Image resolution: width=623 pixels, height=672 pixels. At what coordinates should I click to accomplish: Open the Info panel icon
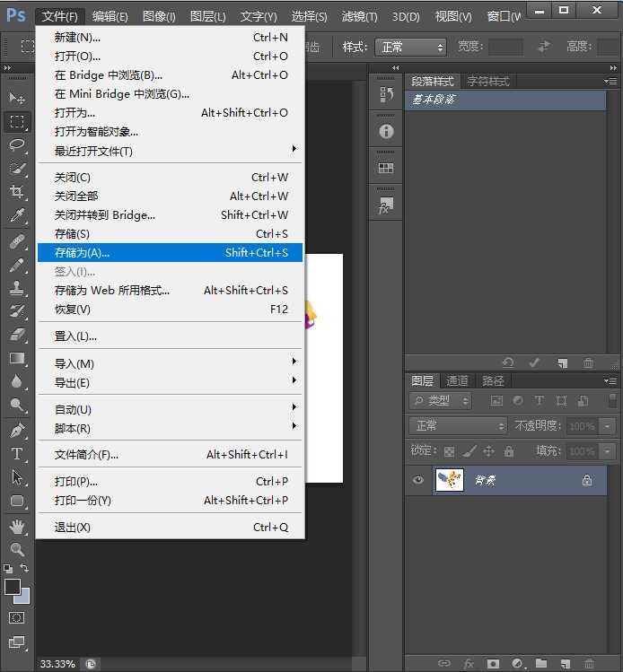[x=386, y=131]
